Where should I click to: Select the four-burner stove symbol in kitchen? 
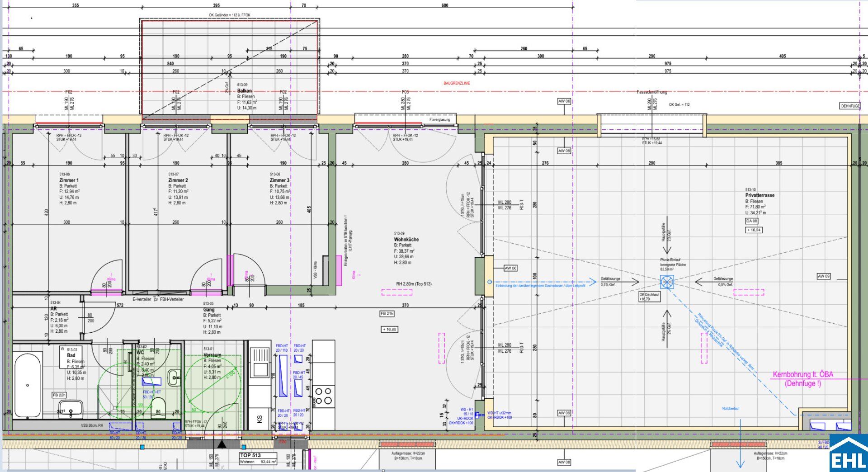click(323, 396)
